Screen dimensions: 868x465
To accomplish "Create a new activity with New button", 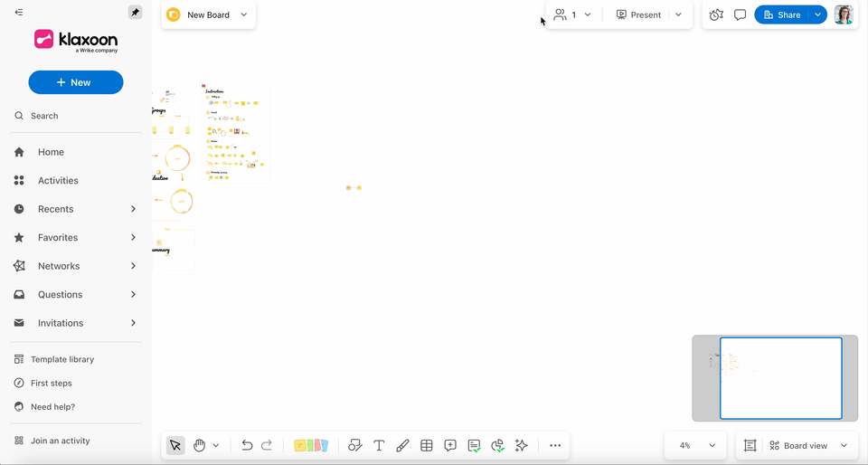I will [x=76, y=82].
